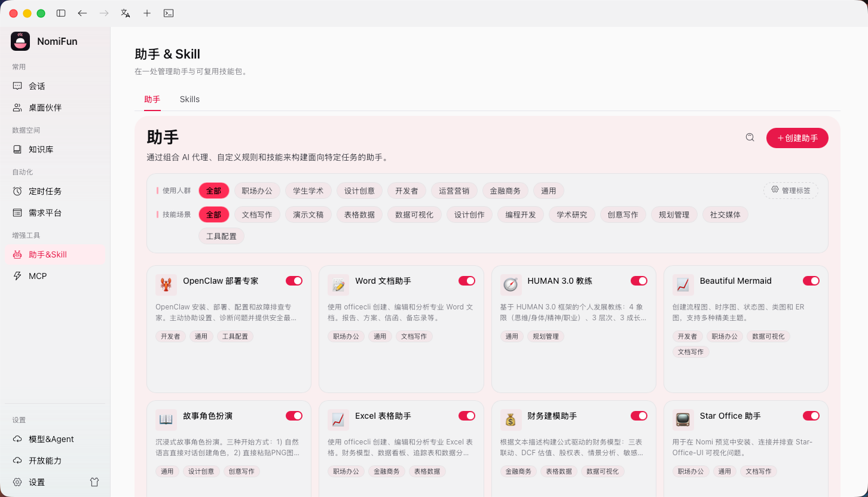Filter by 数据可视化 scenario chip
Image resolution: width=868 pixels, height=497 pixels.
click(414, 214)
